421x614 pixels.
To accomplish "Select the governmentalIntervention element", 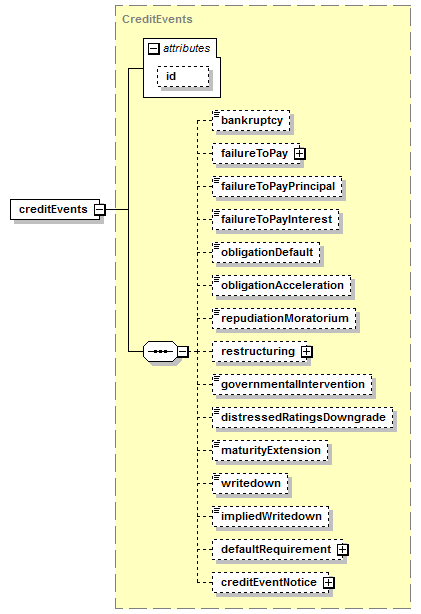I will pos(292,385).
